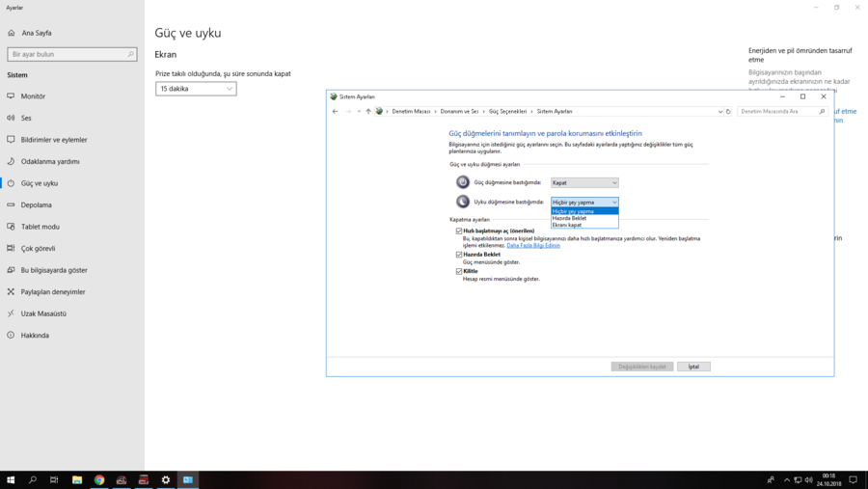Click the taskbar clock and date
This screenshot has width=868, height=489.
pos(828,479)
